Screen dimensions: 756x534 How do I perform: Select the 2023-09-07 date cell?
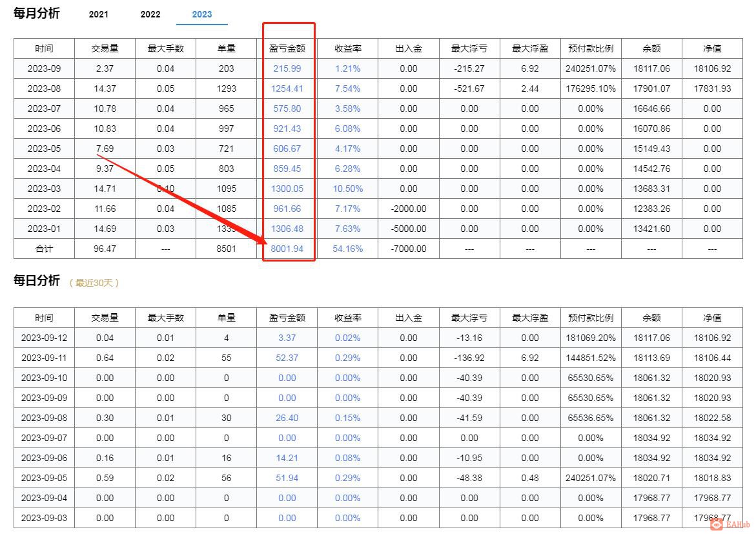pos(43,438)
